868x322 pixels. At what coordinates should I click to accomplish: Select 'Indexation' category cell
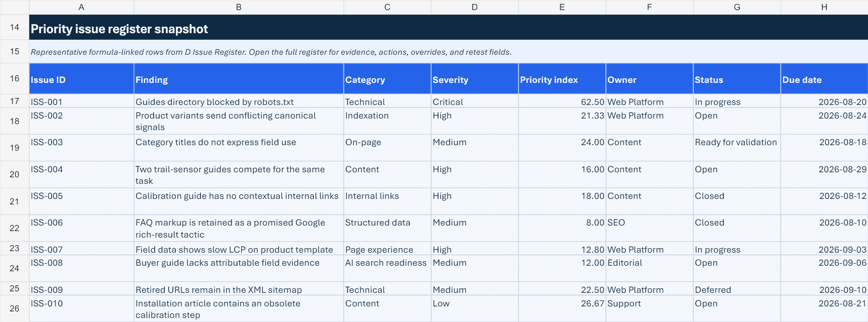[387, 121]
